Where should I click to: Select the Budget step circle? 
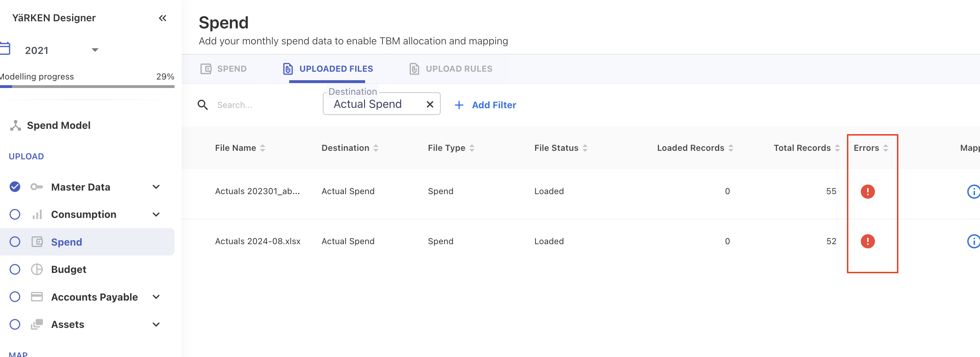15,269
